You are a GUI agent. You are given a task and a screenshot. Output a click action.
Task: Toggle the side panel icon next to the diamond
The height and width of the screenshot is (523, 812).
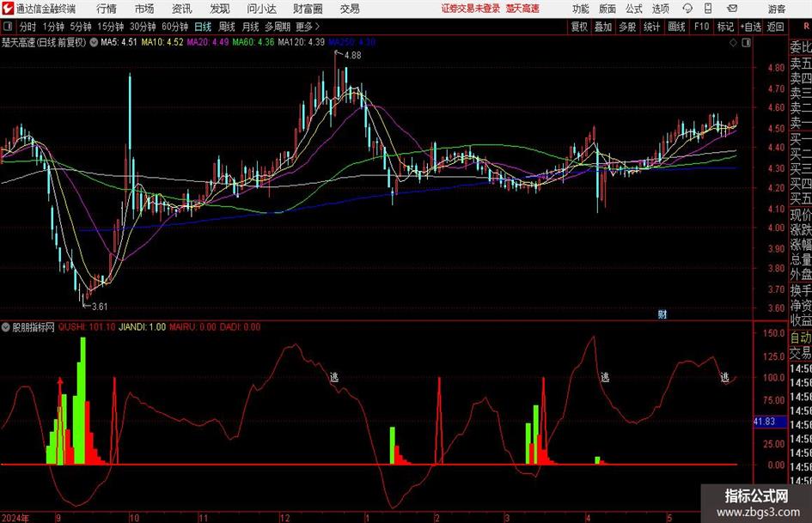point(746,43)
